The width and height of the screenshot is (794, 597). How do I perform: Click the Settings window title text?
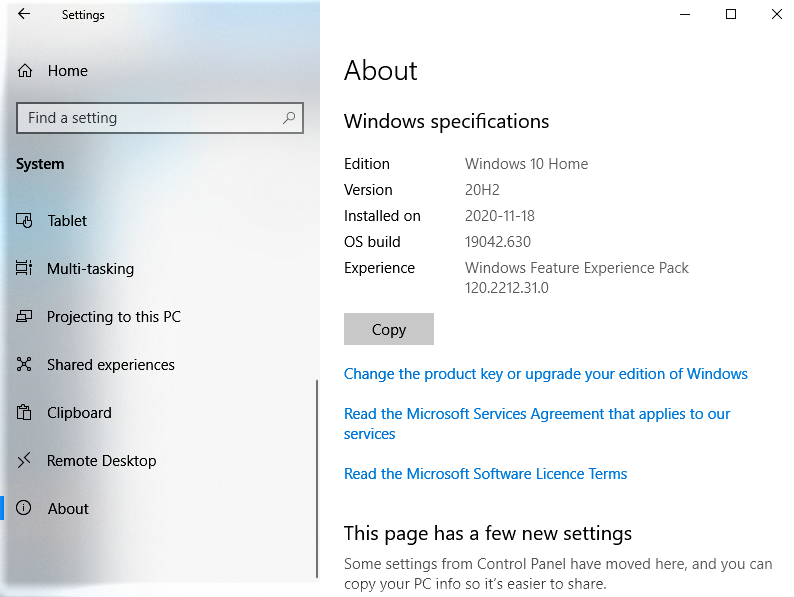pos(83,15)
